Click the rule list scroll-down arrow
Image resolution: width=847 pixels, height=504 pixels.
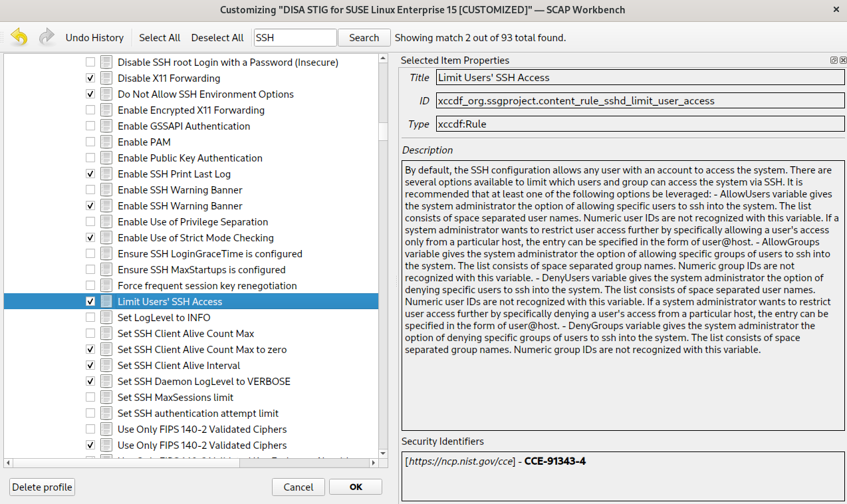tap(383, 452)
